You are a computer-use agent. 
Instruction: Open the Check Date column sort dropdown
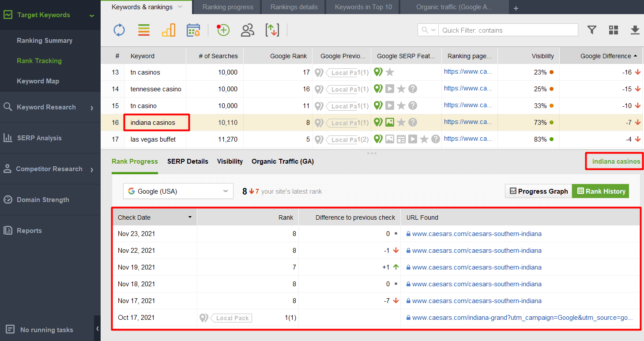[190, 217]
